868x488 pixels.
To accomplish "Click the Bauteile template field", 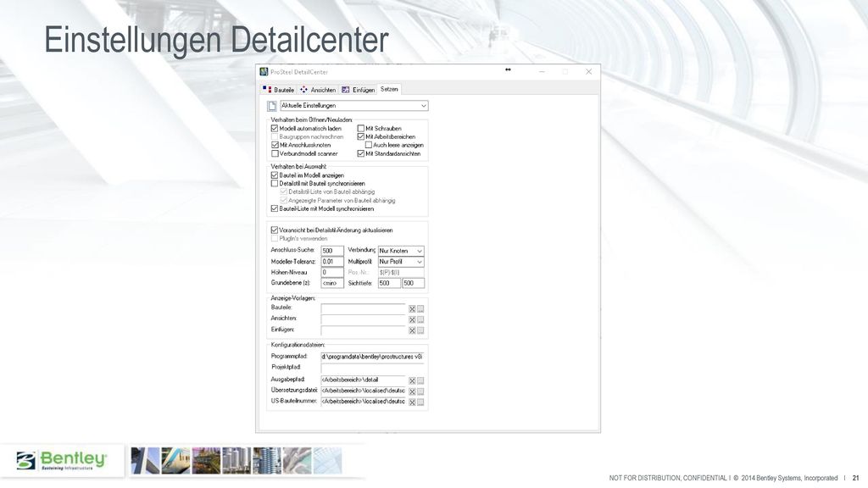I will pyautogui.click(x=363, y=308).
